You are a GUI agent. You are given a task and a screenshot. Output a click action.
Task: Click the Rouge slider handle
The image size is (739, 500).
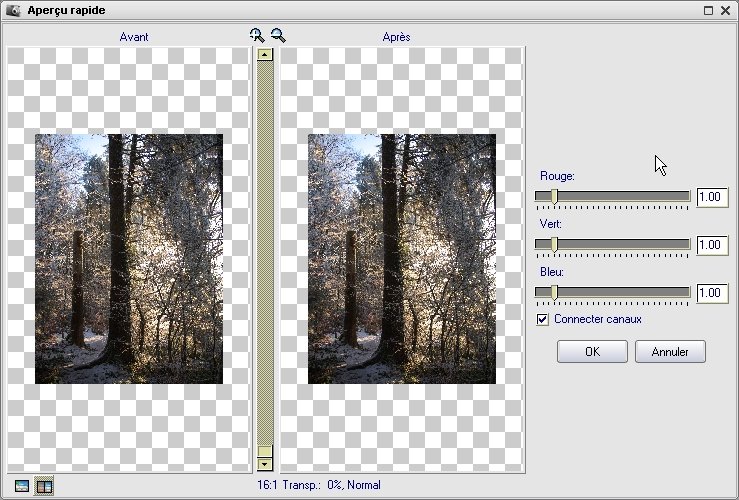tap(554, 196)
